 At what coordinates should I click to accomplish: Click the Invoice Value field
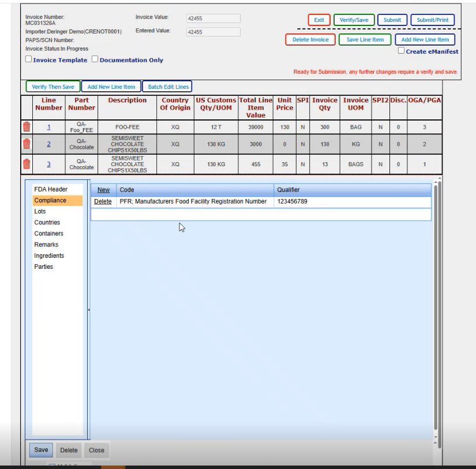coord(213,18)
